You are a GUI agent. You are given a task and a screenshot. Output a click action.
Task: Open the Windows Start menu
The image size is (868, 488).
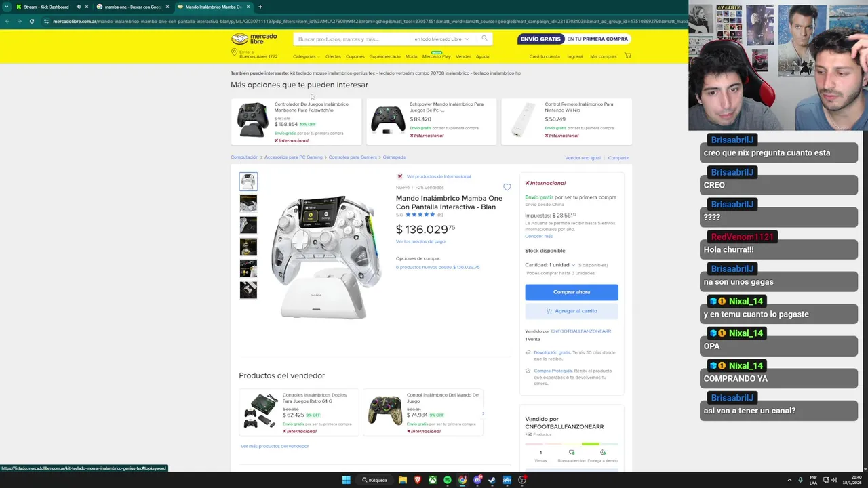[346, 480]
